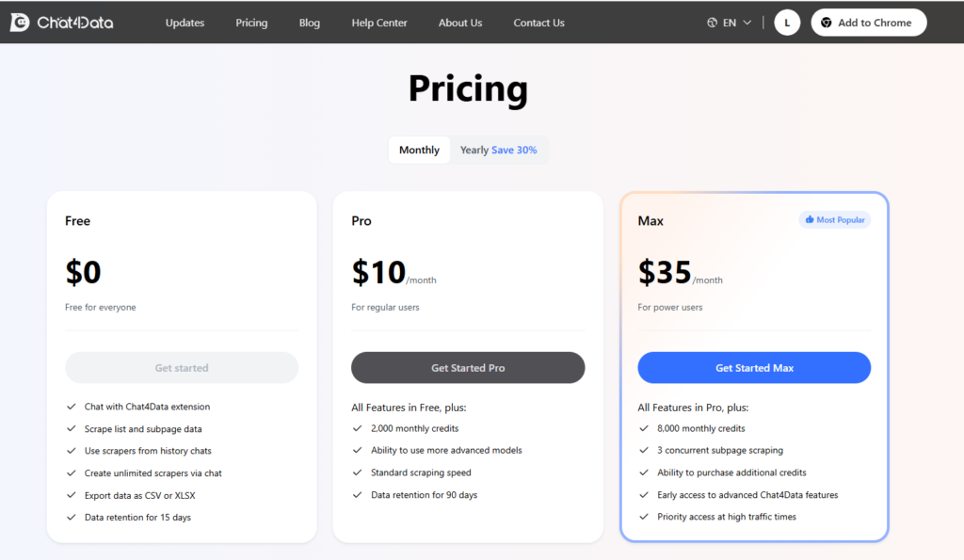Open the Help Center
964x560 pixels.
click(x=379, y=23)
